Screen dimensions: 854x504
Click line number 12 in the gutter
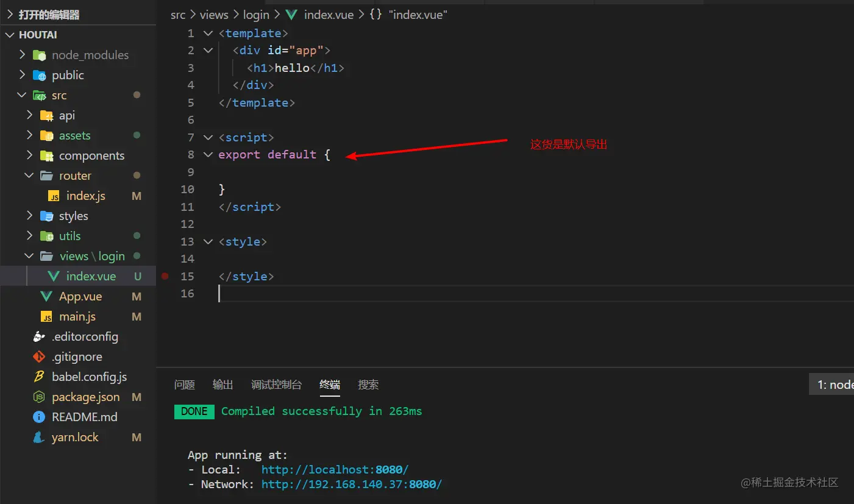coord(187,224)
